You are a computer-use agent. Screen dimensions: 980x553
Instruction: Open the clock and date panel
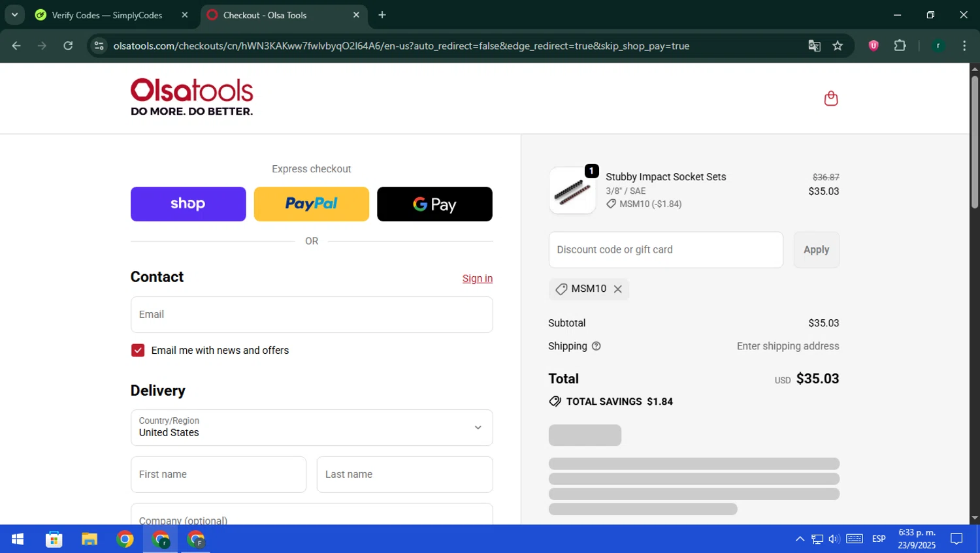click(917, 539)
